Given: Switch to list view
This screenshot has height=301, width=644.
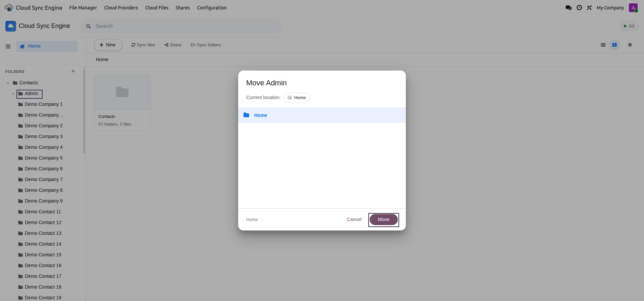Looking at the screenshot, I should 603,45.
